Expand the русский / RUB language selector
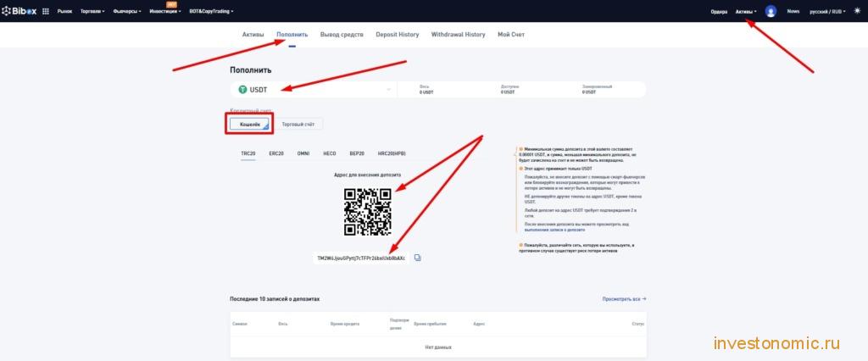Screen dimensions: 868x361 click(827, 11)
